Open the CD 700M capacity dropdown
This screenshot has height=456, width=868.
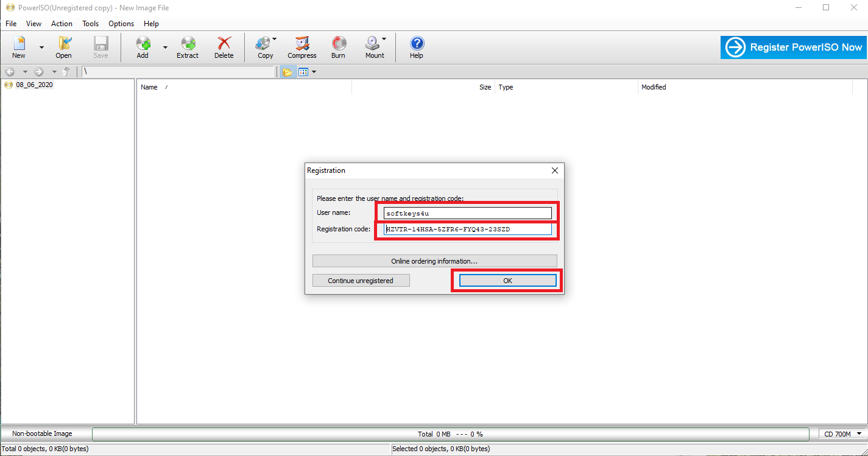(843, 434)
